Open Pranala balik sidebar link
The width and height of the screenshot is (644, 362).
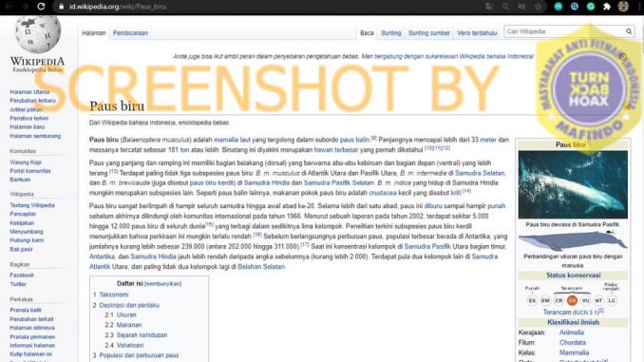point(26,310)
